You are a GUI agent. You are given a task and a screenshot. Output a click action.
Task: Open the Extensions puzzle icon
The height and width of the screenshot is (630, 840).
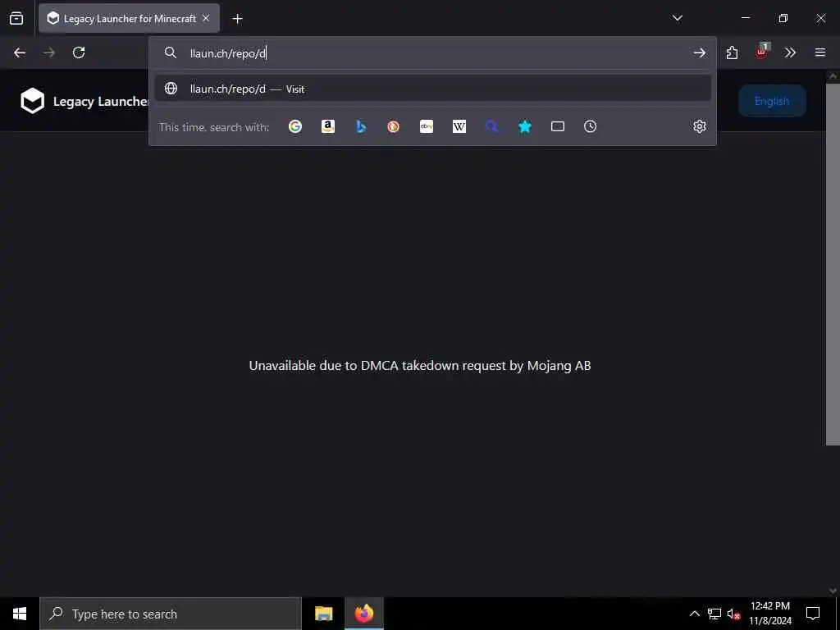coord(732,52)
